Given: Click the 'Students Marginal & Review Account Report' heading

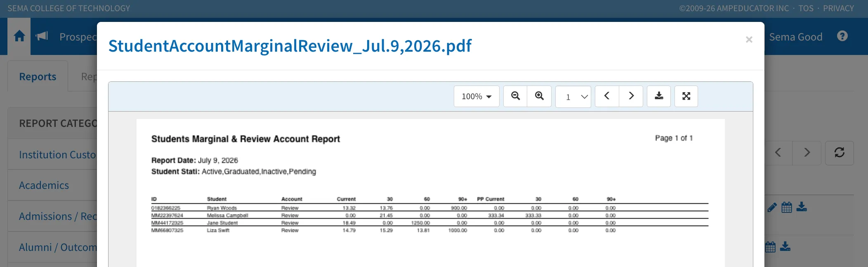Looking at the screenshot, I should 245,139.
